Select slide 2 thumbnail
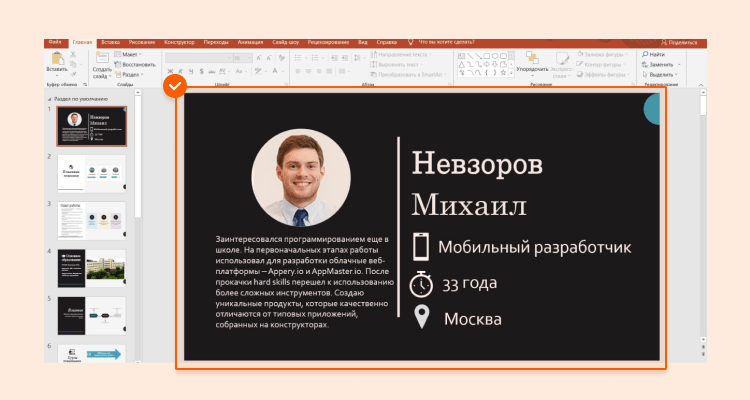Viewport: 750px width, 400px height. 92,173
